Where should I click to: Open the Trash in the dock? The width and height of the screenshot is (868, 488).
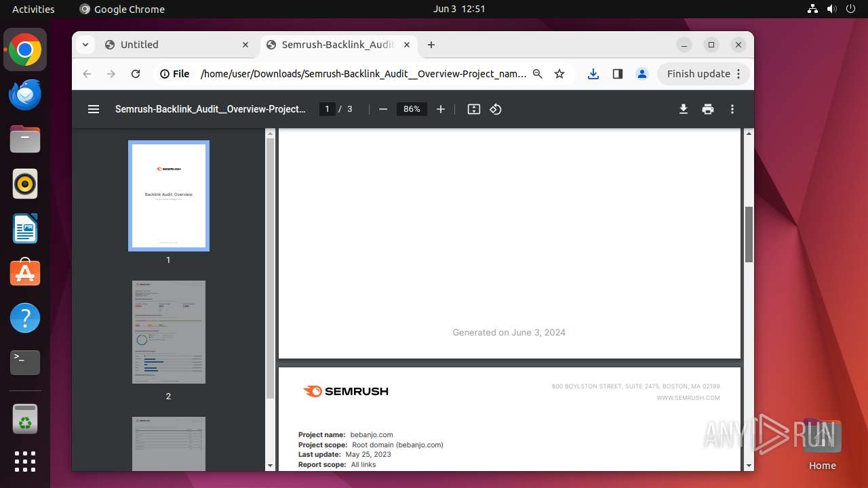[x=25, y=420]
